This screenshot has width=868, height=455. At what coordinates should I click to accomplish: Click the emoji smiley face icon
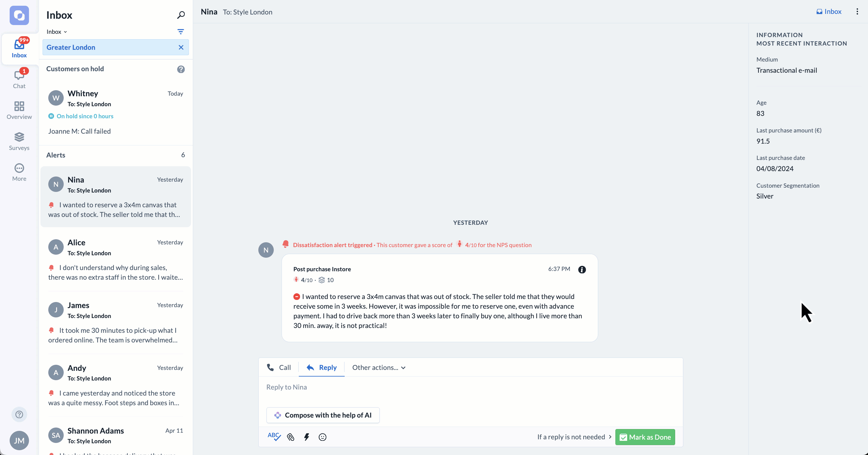323,437
